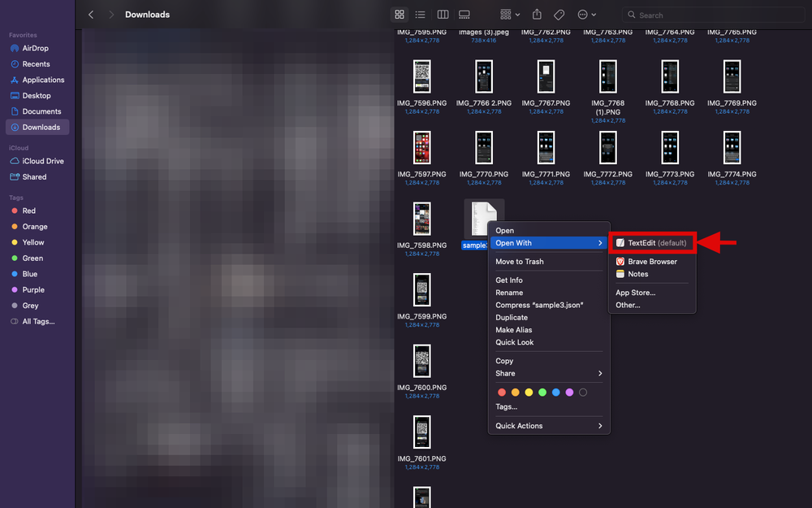Select Recents in the sidebar
Viewport: 812px width, 508px height.
[37, 63]
